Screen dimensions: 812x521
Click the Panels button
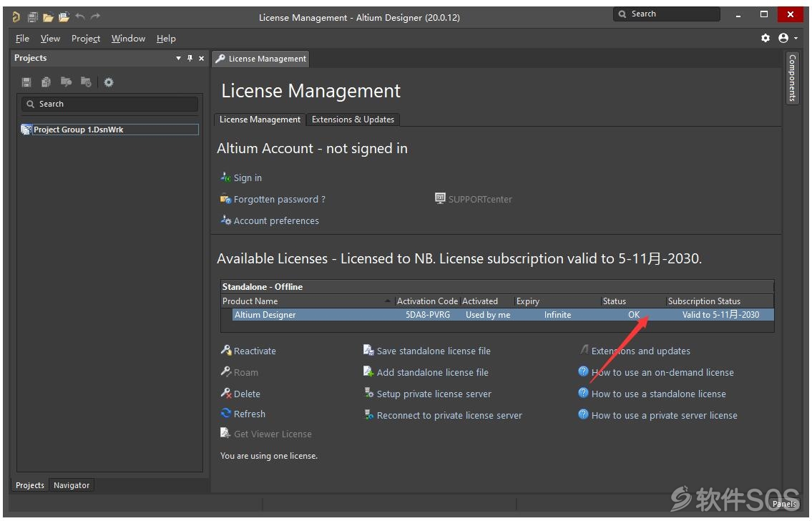click(x=785, y=504)
